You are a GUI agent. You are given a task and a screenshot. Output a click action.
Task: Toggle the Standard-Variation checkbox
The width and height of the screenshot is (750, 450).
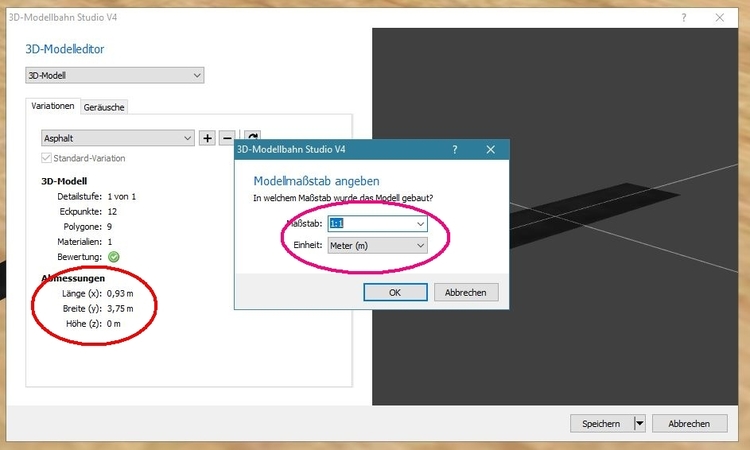coord(46,158)
